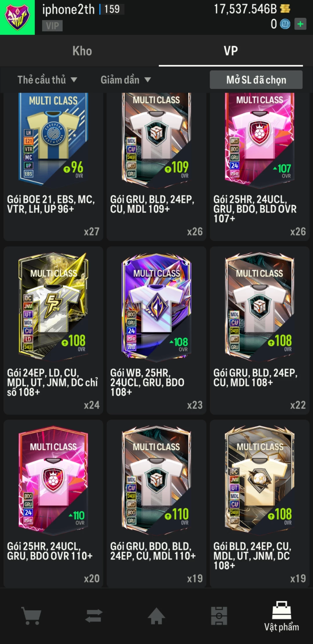Select the GRU, BLD, 24EP 109+ pack
Screen dimensions: 313x644
156,167
